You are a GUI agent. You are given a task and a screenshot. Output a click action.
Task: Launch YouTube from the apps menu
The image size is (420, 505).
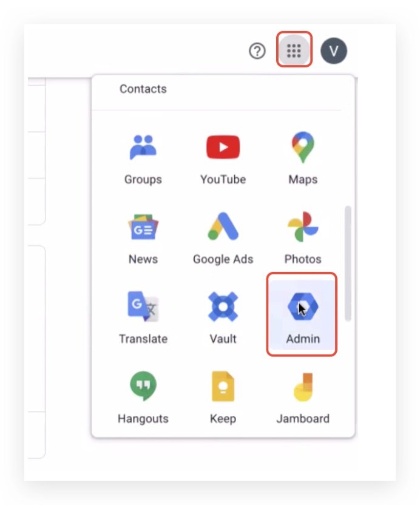tap(223, 147)
